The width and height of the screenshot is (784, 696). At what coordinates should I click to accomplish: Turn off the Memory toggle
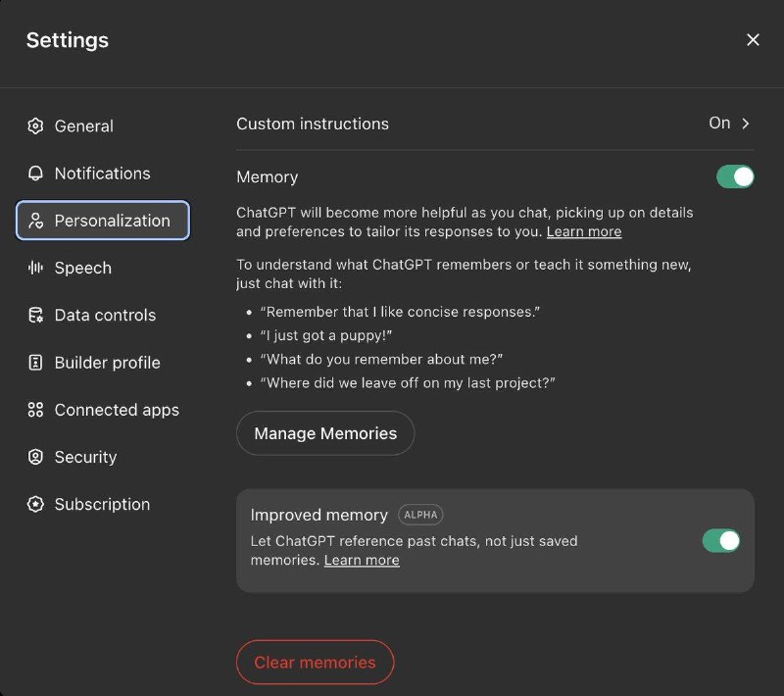click(x=735, y=176)
